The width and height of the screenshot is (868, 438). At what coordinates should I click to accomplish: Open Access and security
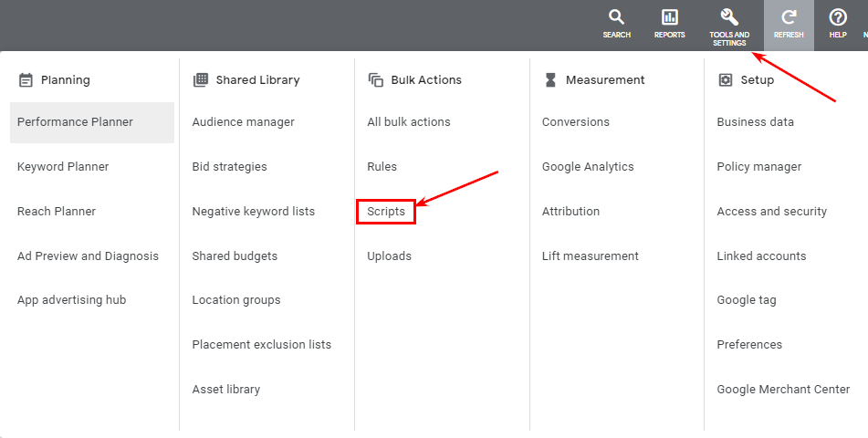point(771,212)
